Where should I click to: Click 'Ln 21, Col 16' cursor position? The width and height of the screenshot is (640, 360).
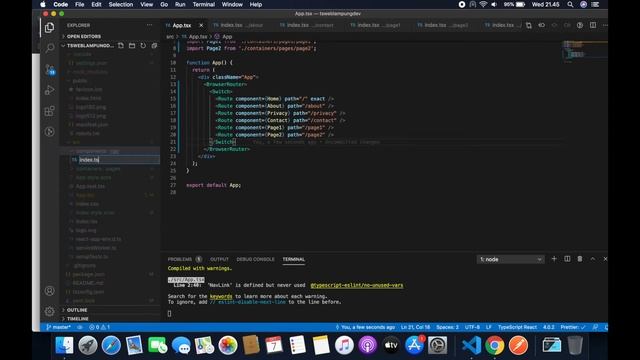point(415,327)
